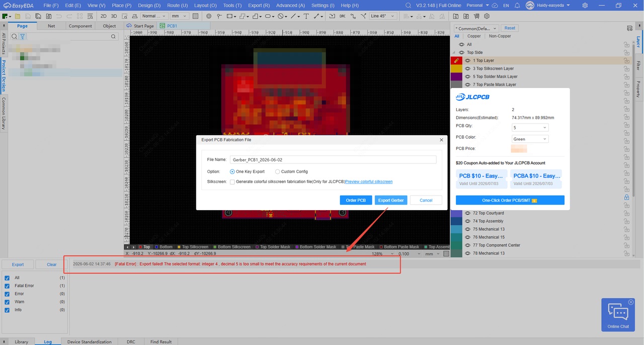Open the Route (U) menu
644x345 pixels.
point(177,5)
